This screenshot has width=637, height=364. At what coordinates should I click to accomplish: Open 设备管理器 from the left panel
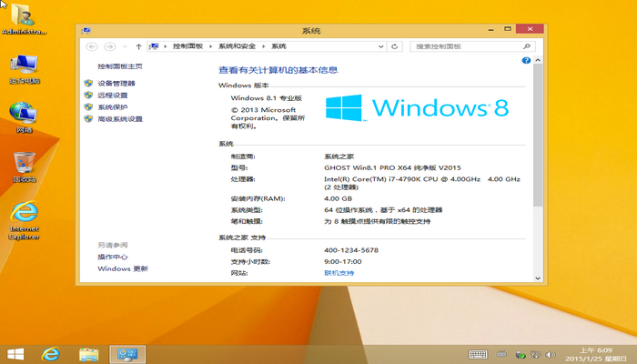[x=116, y=83]
